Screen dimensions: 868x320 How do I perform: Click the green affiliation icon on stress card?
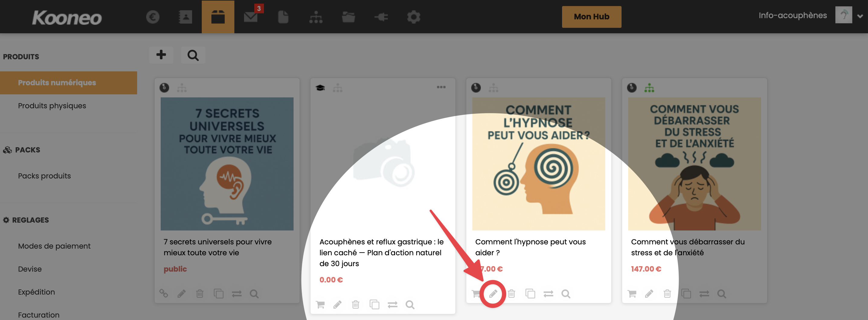(649, 88)
